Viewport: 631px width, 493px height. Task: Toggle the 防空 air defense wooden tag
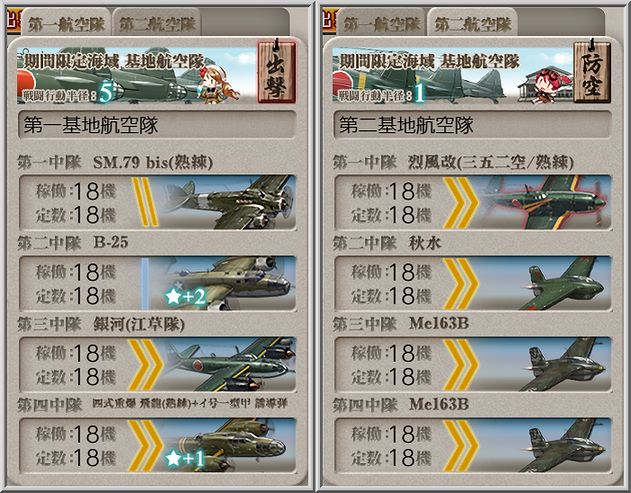592,72
